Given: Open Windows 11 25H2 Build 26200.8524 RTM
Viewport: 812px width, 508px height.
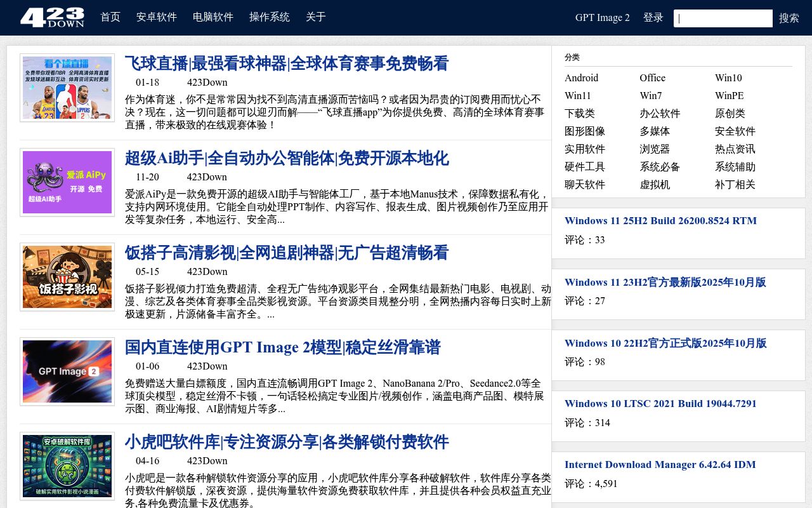Looking at the screenshot, I should coord(660,221).
